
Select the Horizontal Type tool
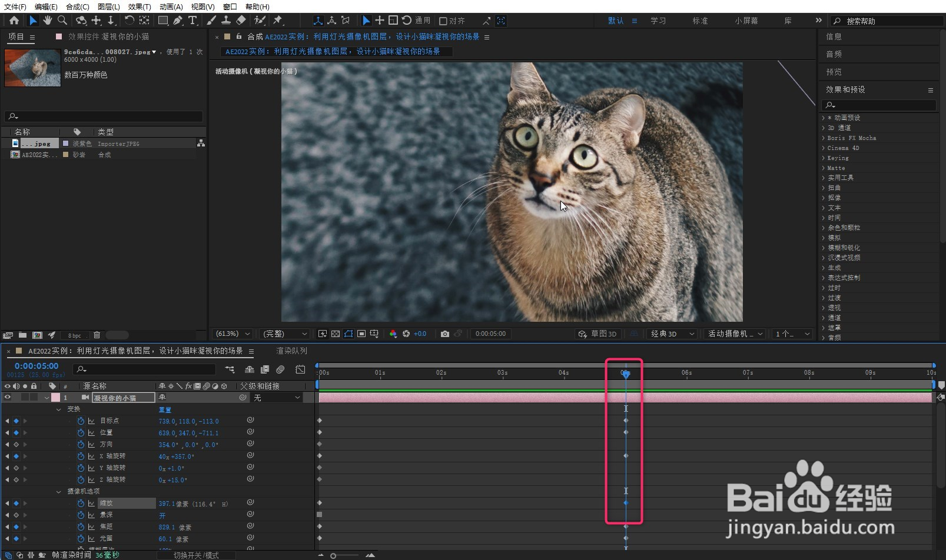pyautogui.click(x=192, y=21)
